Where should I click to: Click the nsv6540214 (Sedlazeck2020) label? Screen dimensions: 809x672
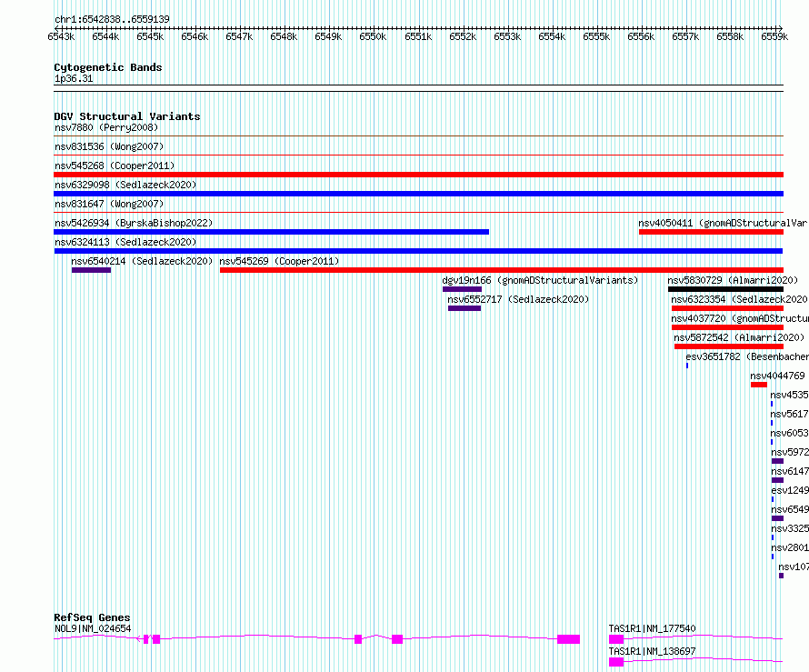coord(142,261)
